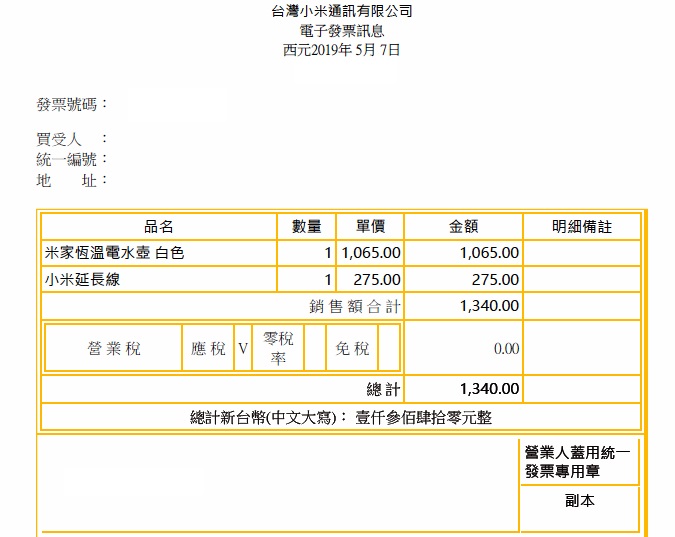Click unit price 275.00 in 單價 column
This screenshot has width=675, height=537.
pyautogui.click(x=377, y=279)
